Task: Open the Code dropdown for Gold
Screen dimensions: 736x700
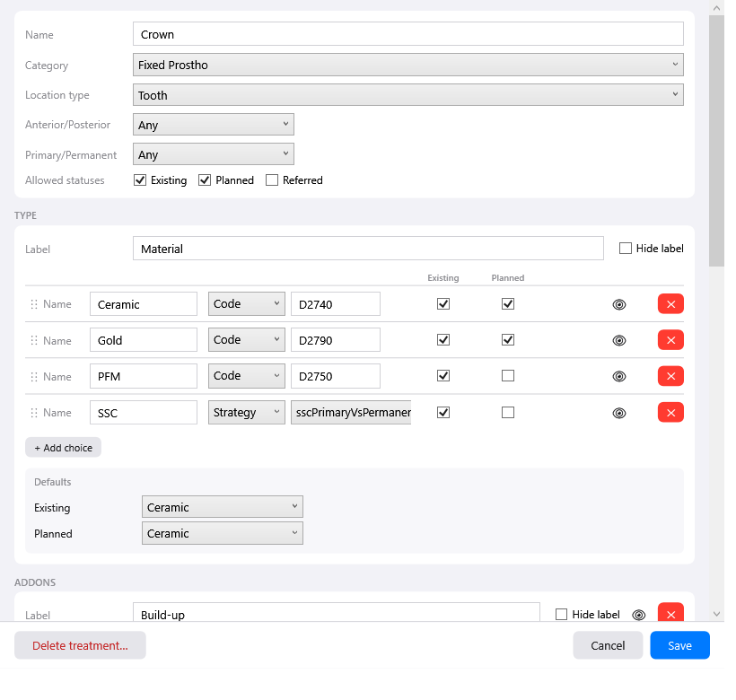Action: click(x=247, y=339)
